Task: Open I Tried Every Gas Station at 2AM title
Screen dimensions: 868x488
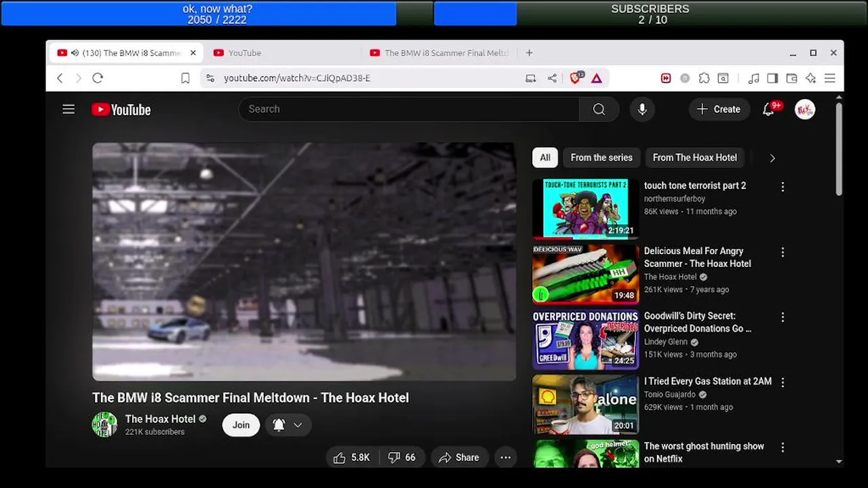Action: coord(708,382)
